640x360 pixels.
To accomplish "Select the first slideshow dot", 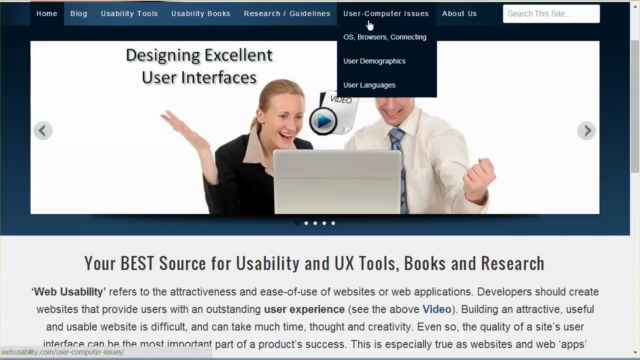I will click(297, 223).
